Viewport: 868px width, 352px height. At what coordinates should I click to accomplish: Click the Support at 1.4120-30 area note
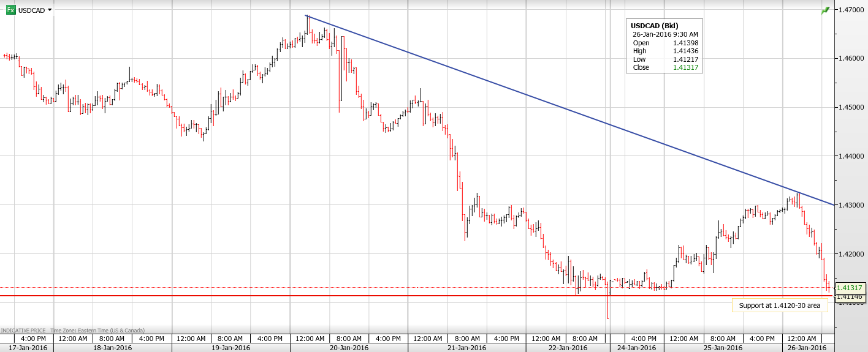(779, 305)
